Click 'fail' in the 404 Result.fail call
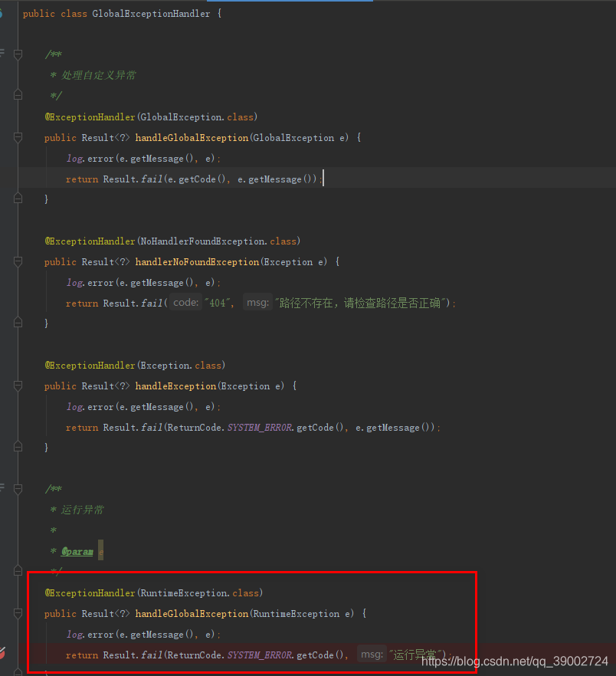Screen dimensions: 616x676 [152, 304]
